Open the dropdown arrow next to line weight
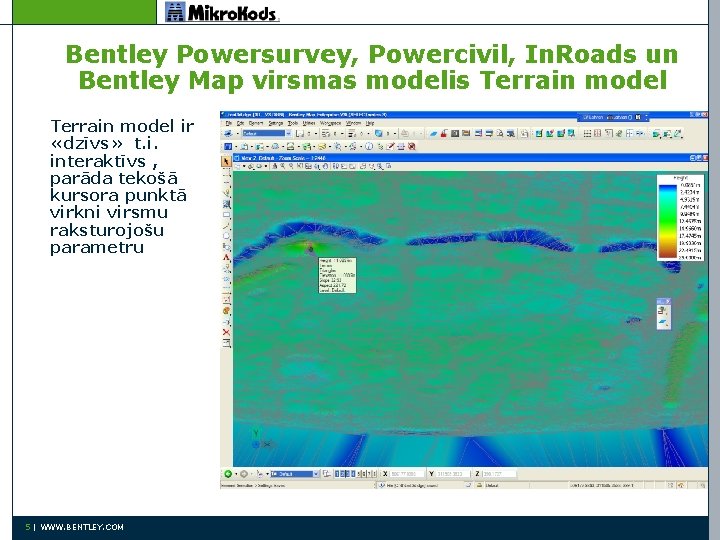The image size is (720, 540). pos(369,134)
